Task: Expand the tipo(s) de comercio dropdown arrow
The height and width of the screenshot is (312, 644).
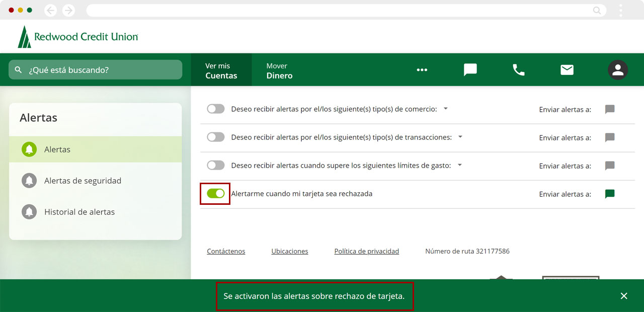Action: [445, 109]
